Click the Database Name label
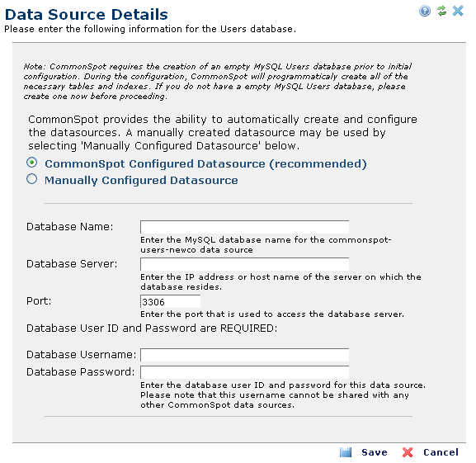The height and width of the screenshot is (463, 476). coord(70,227)
